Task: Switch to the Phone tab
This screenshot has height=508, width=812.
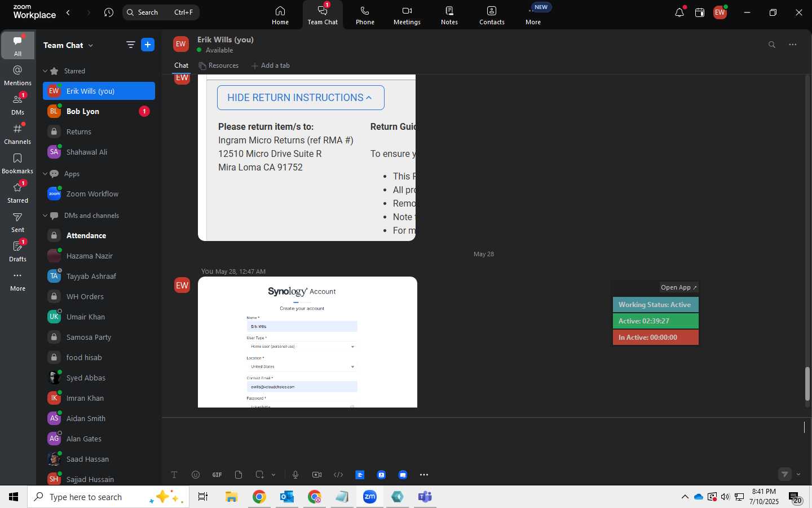Action: (365, 15)
